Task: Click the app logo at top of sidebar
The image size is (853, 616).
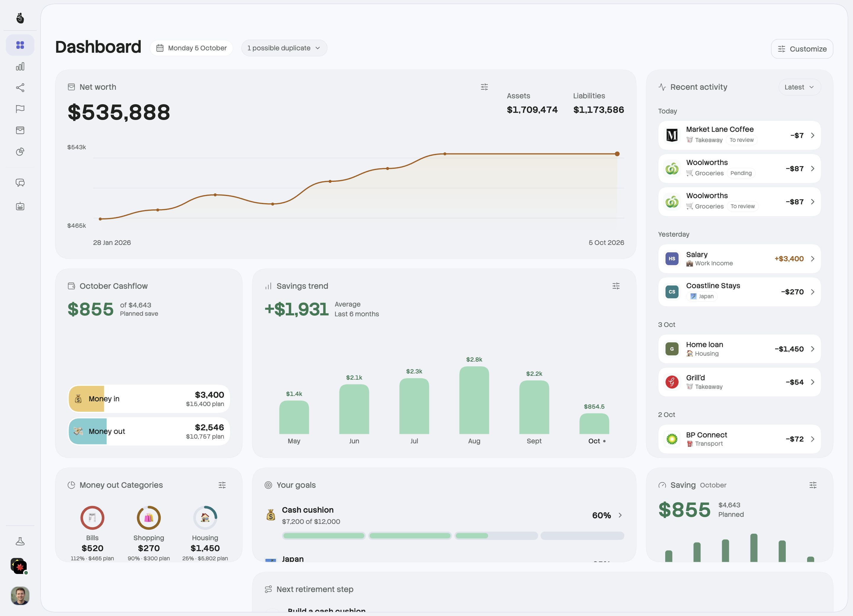Action: point(20,18)
